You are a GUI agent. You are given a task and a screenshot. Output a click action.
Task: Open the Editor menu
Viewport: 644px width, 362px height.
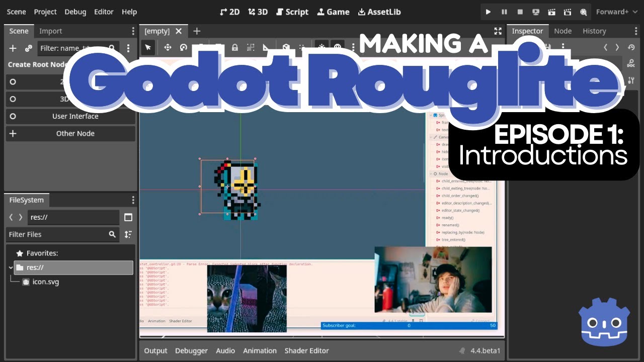pyautogui.click(x=104, y=12)
